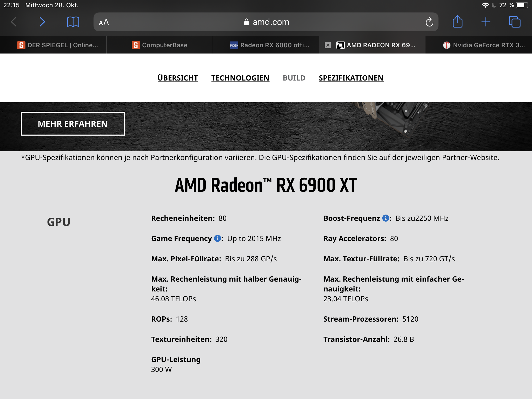This screenshot has height=399, width=532.
Task: Jump to SPEZIFIKATIONEN section link
Action: point(351,78)
